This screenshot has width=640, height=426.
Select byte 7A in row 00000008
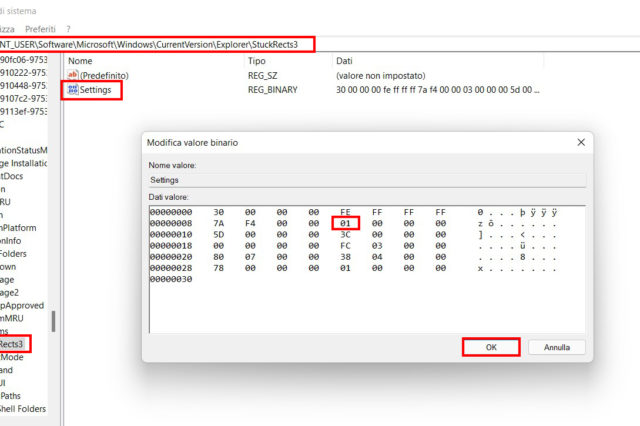[x=219, y=223]
